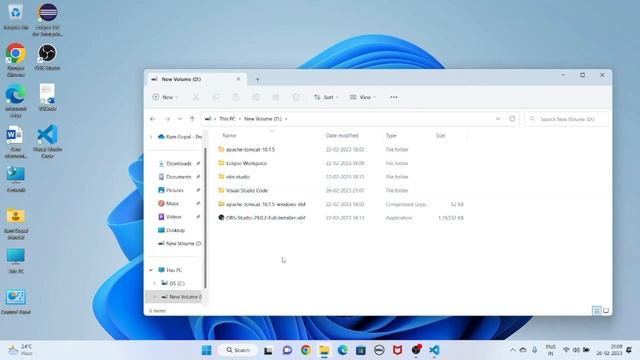
Task: Select the apache-tomcat-10.1.5 folder
Action: [x=250, y=150]
